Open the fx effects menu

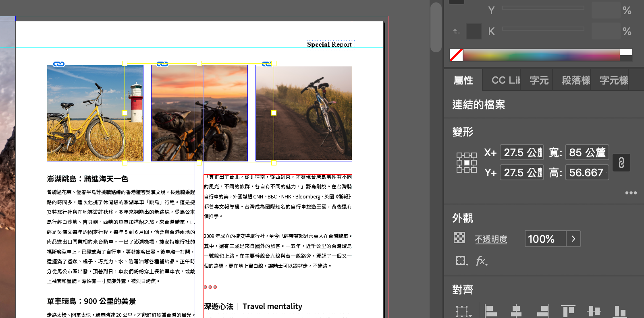point(481,261)
